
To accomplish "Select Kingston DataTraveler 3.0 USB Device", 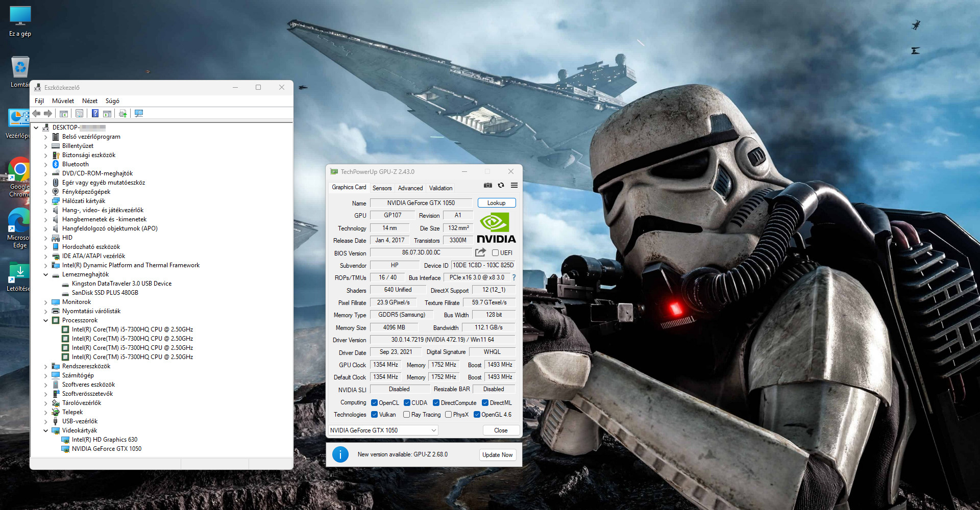I will pos(121,284).
